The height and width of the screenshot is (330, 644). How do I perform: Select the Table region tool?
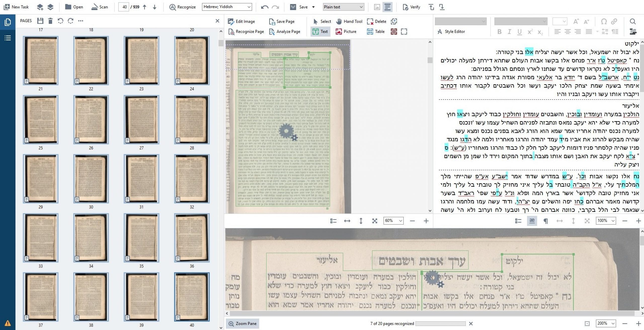[376, 31]
